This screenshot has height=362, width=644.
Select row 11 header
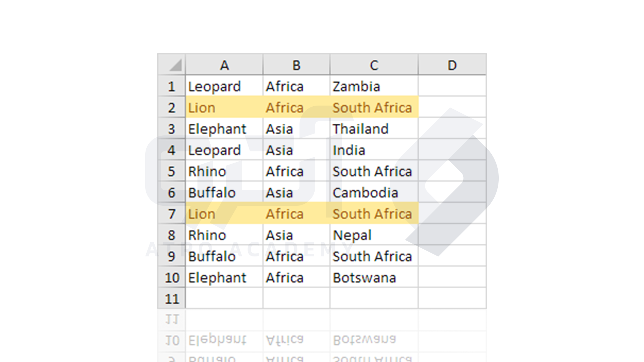click(172, 298)
